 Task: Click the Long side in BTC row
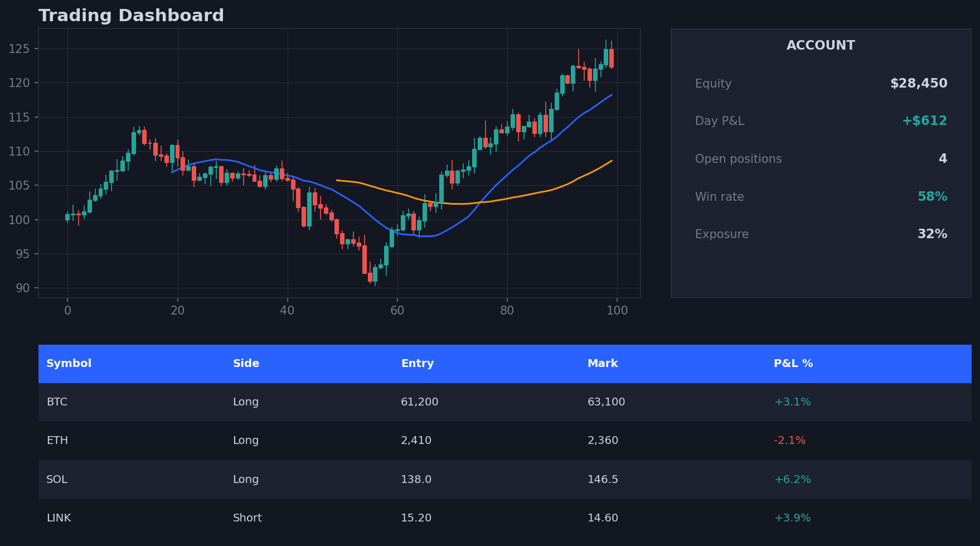(x=246, y=402)
